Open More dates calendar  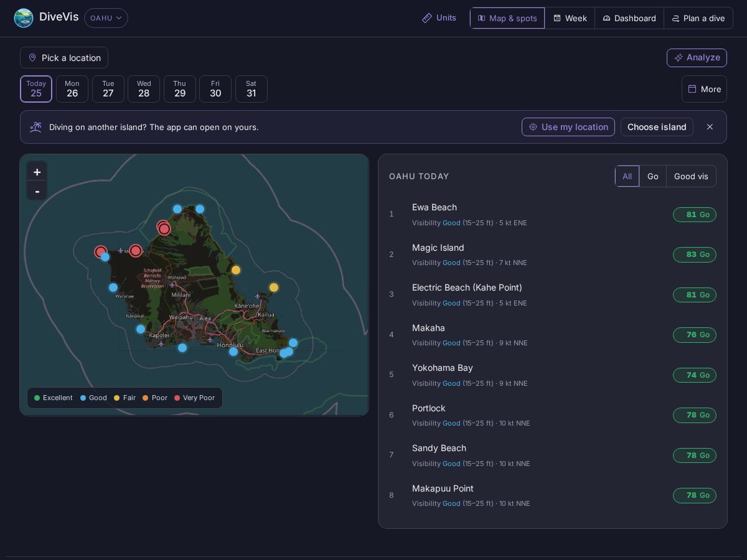click(x=704, y=89)
